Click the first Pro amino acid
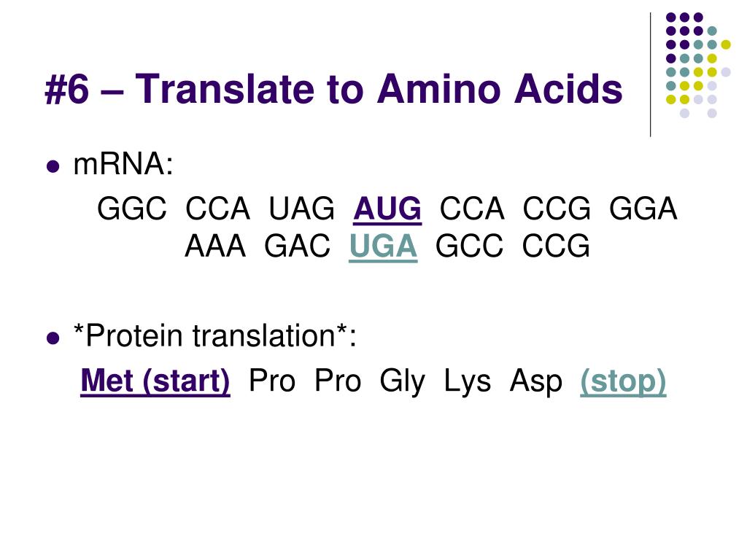747x560 pixels. pos(272,381)
